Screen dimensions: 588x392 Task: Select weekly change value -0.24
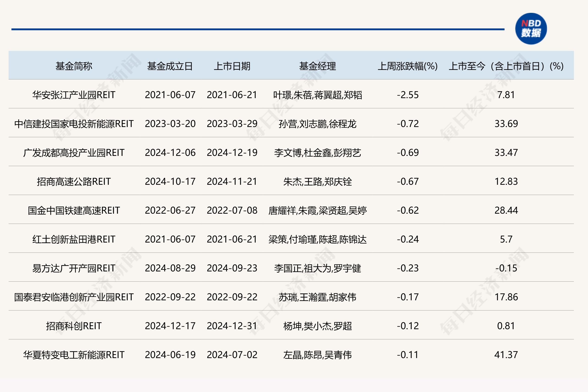(x=408, y=239)
